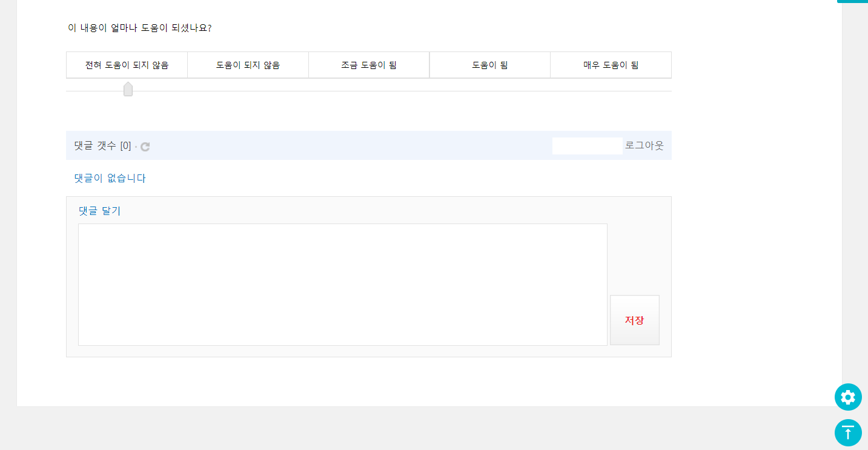Click the '댓글 달기' heading
Viewport: 868px width, 450px height.
[99, 211]
